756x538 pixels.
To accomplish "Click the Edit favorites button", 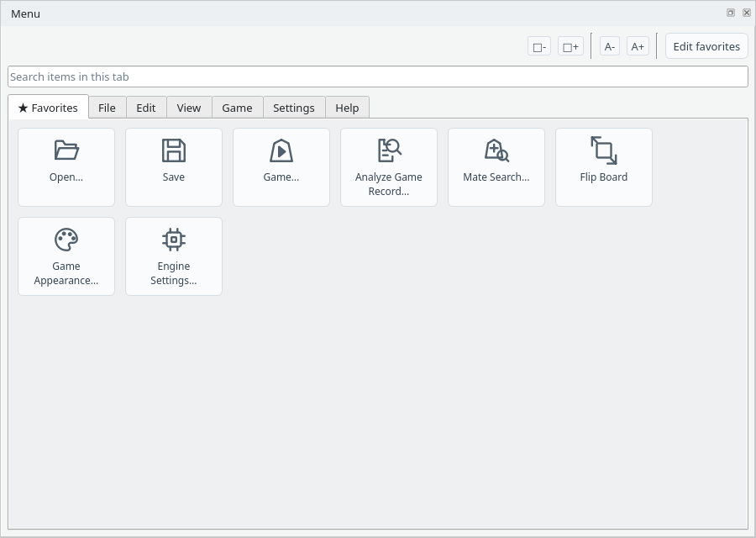I will coord(706,46).
